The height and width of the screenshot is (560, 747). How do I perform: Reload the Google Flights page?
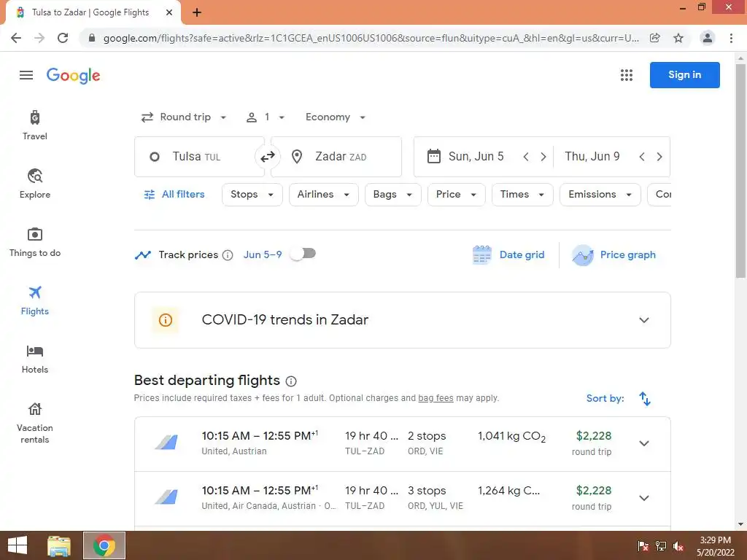coord(63,38)
